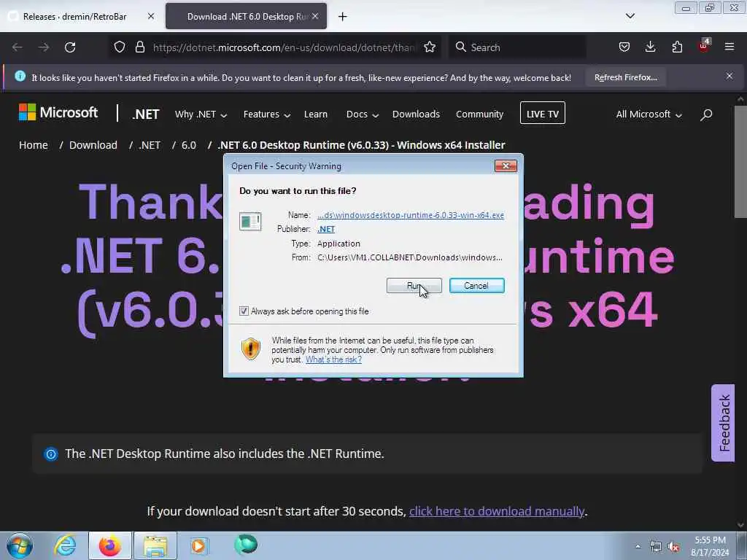Open the Windows Start menu

(x=20, y=545)
